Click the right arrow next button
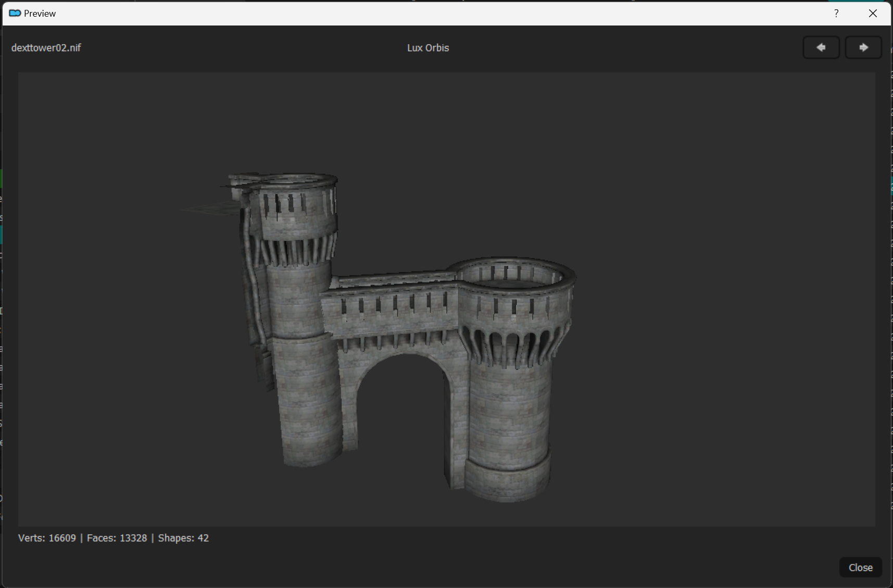 [x=863, y=47]
